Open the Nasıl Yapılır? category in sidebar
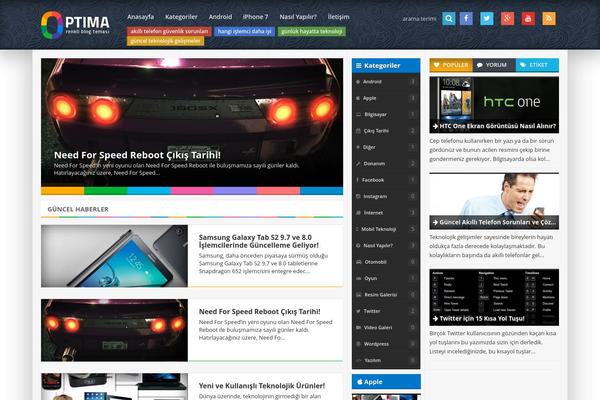Screen dimensions: 600x400 [386, 246]
